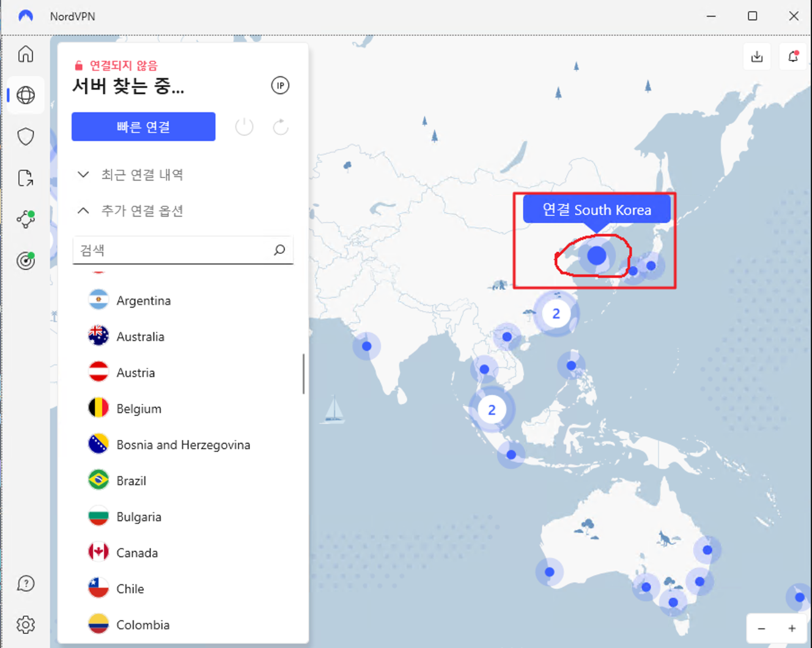Click the Colombia flag icon
812x648 pixels.
pyautogui.click(x=98, y=625)
